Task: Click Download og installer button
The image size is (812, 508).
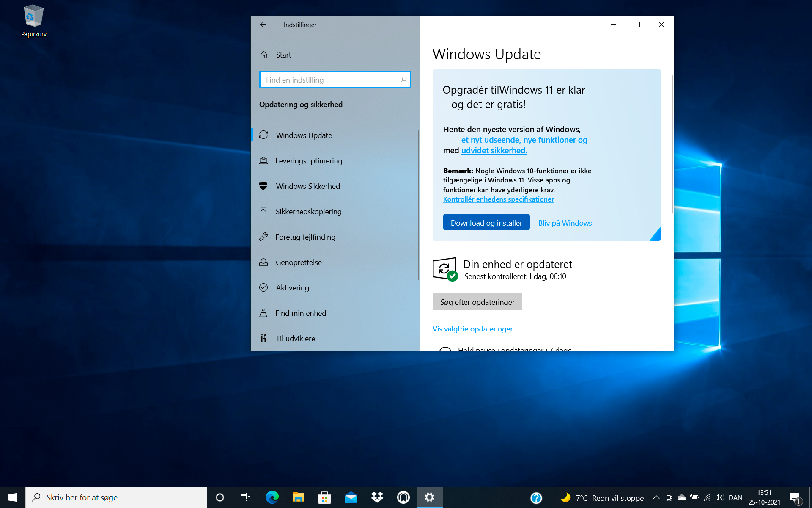Action: (486, 222)
